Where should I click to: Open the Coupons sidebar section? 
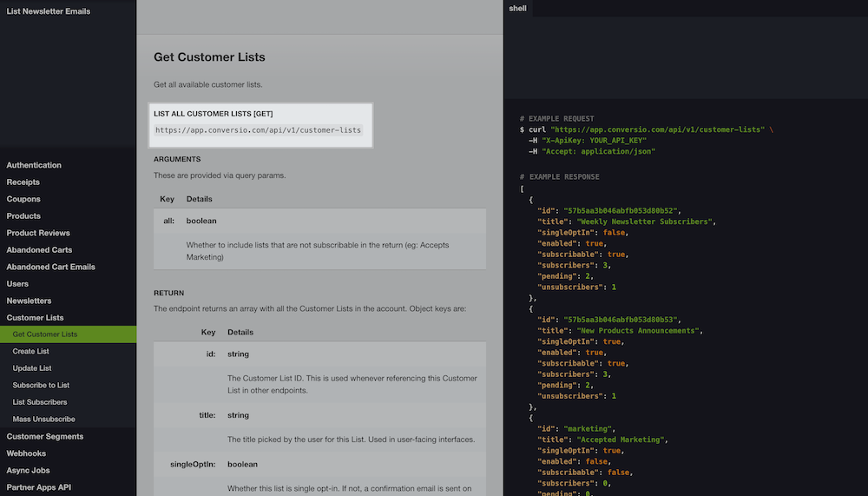click(x=23, y=199)
